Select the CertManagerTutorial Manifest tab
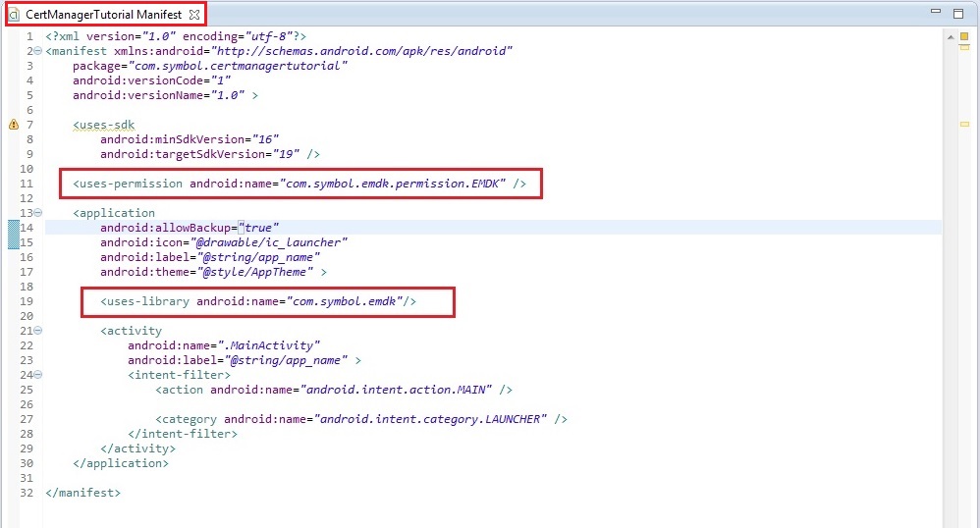This screenshot has width=980, height=528. click(104, 15)
